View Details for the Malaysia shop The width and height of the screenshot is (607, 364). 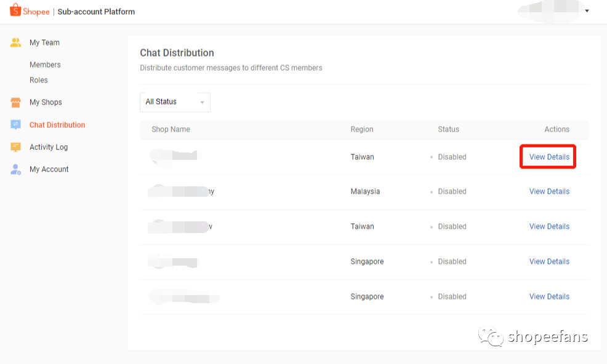click(x=549, y=191)
